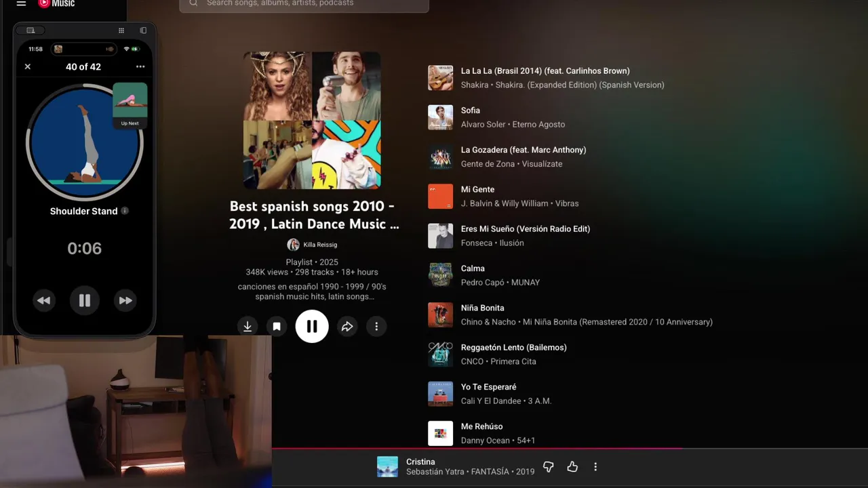This screenshot has height=488, width=868.
Task: Click the Up Next pose preview card
Action: coord(130,106)
